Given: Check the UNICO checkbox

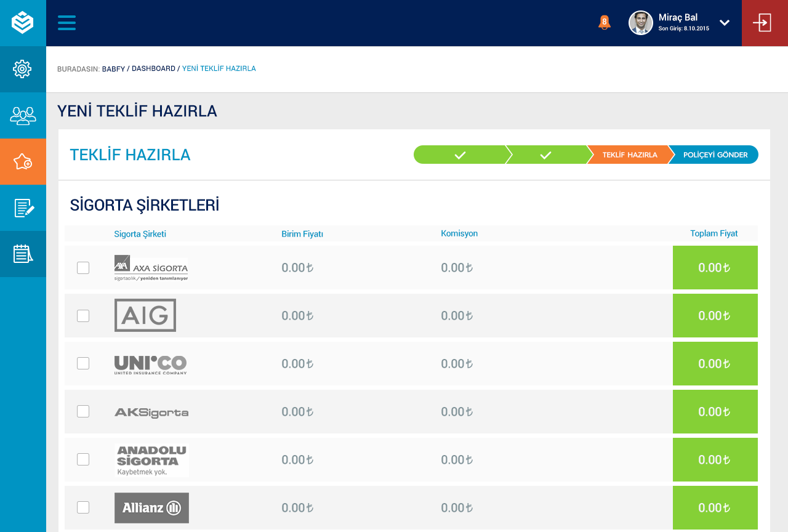Looking at the screenshot, I should 83,363.
